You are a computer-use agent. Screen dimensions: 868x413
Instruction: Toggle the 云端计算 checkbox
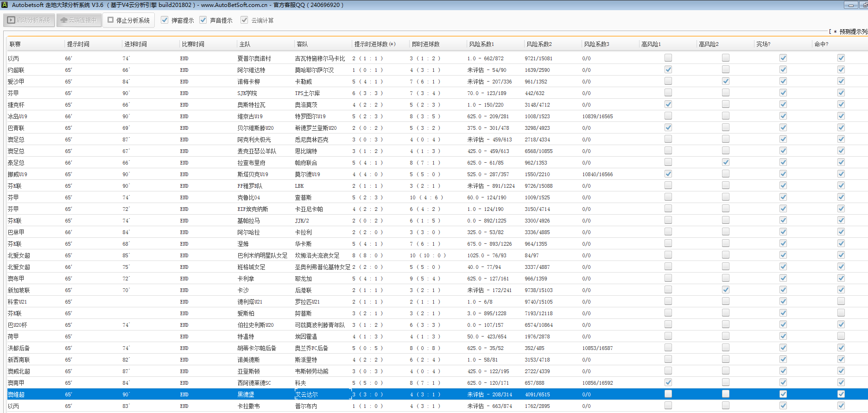[244, 20]
